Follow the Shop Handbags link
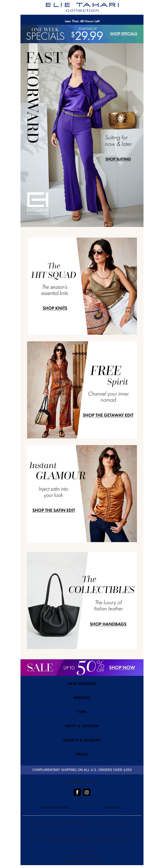This screenshot has width=164, height=868. click(x=108, y=624)
